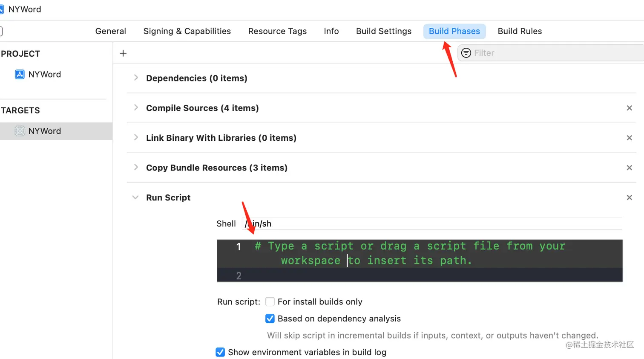Open the Info tab

331,31
